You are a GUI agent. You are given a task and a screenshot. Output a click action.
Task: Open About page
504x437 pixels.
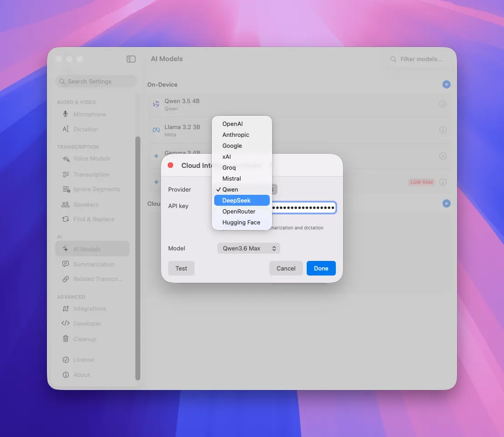pyautogui.click(x=92, y=375)
